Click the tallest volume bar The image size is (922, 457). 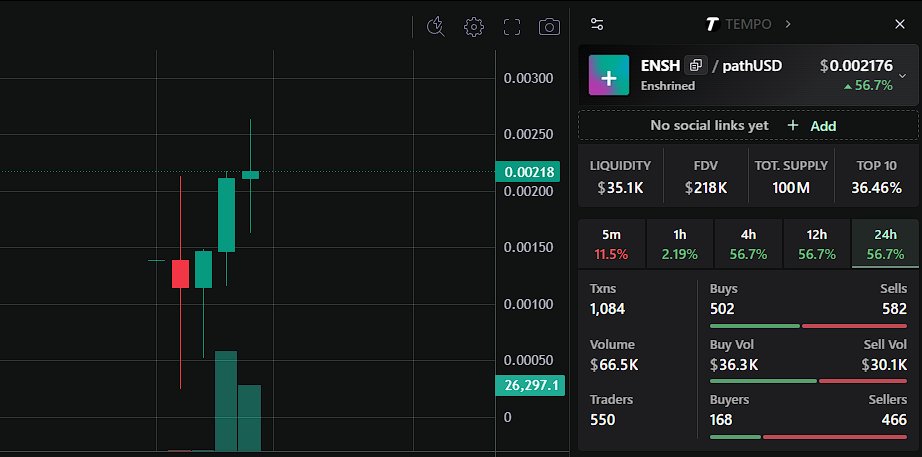click(226, 401)
